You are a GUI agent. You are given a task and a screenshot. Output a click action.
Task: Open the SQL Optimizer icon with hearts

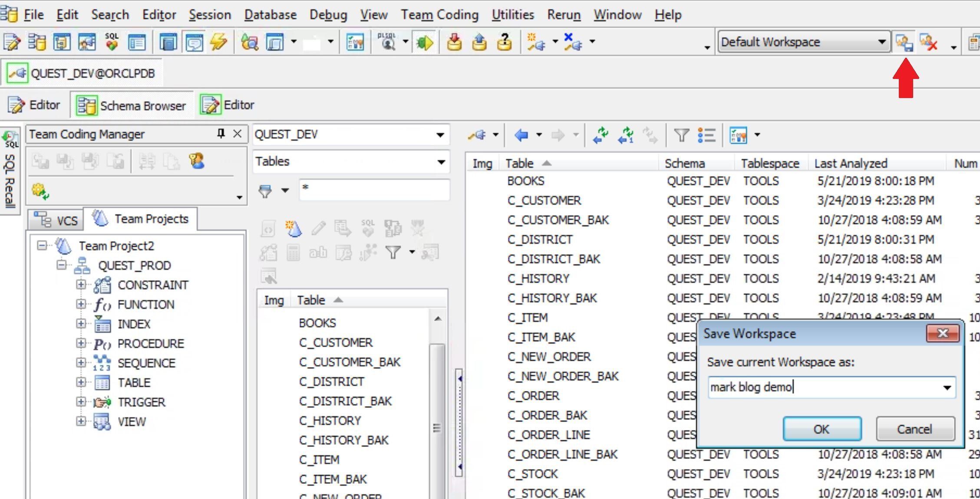112,42
